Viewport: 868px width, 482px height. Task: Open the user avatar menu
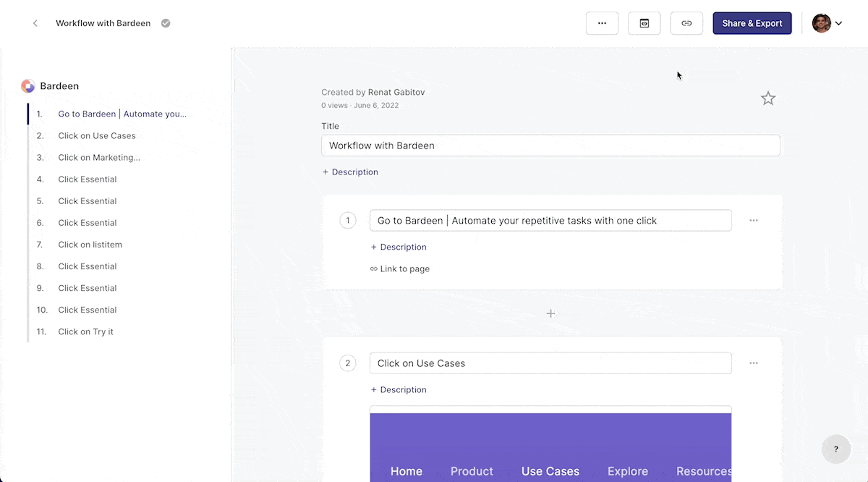(827, 23)
